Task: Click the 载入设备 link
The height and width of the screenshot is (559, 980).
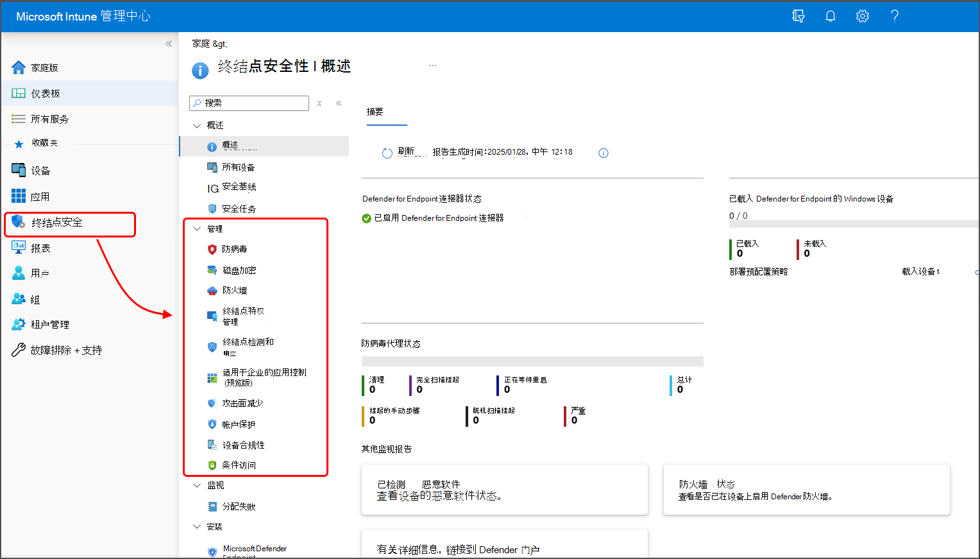Action: (x=920, y=271)
